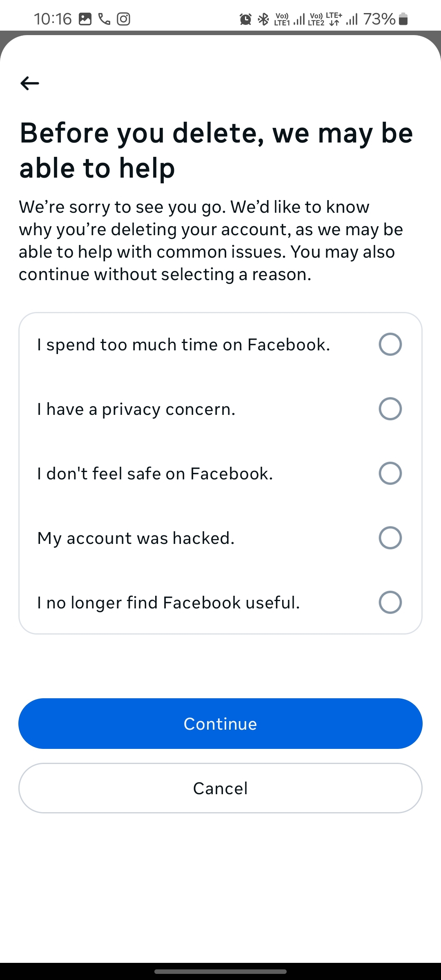
Task: Tap the LTE2 signal strength icon
Action: (352, 19)
